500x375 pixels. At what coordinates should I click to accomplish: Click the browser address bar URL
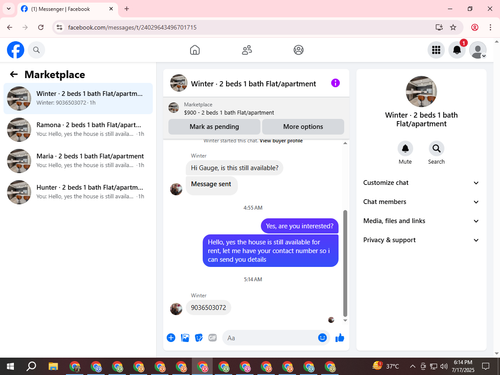(x=132, y=27)
